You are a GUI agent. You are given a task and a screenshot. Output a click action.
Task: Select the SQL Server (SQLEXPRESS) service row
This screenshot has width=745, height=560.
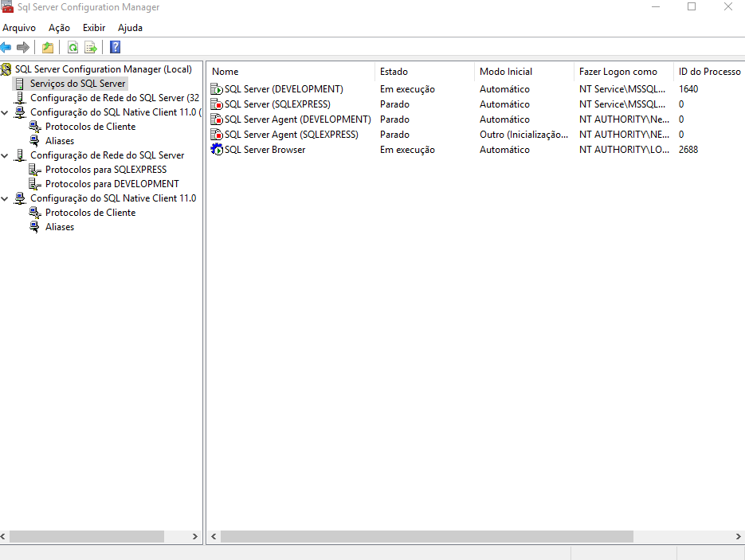[476, 104]
